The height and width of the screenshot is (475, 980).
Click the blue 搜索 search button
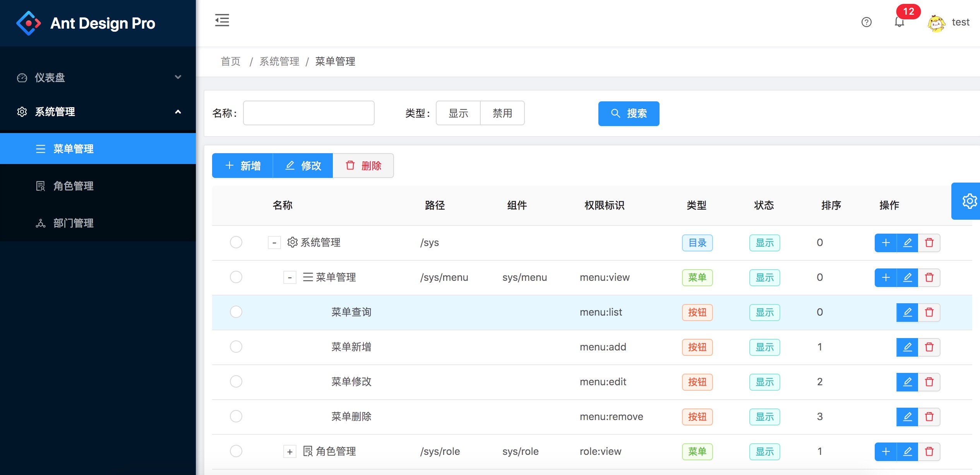[629, 113]
